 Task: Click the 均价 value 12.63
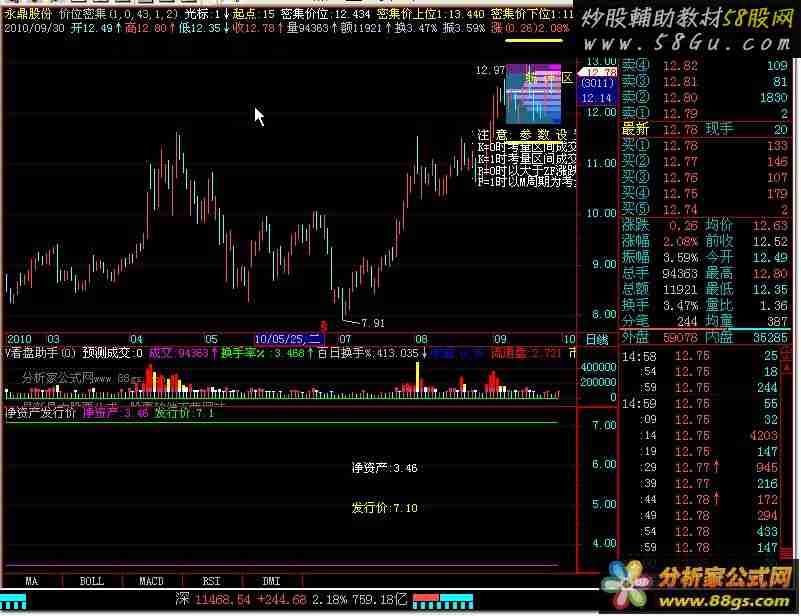click(x=770, y=226)
